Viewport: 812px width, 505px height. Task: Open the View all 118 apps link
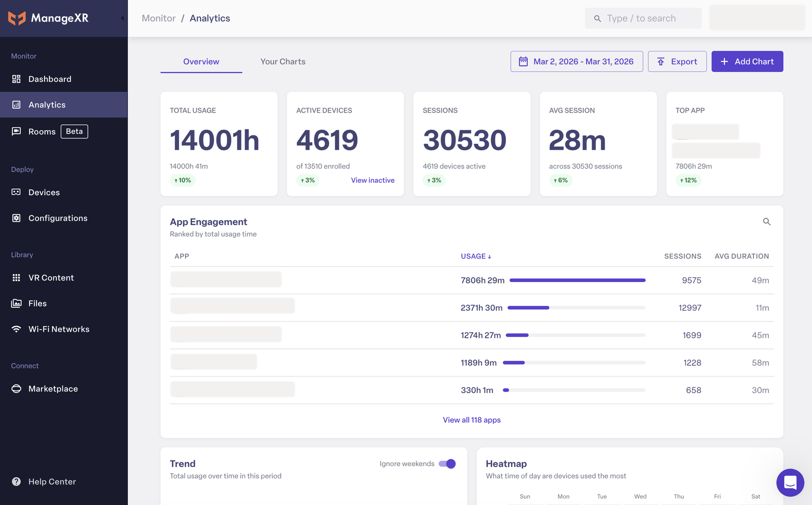click(x=472, y=420)
